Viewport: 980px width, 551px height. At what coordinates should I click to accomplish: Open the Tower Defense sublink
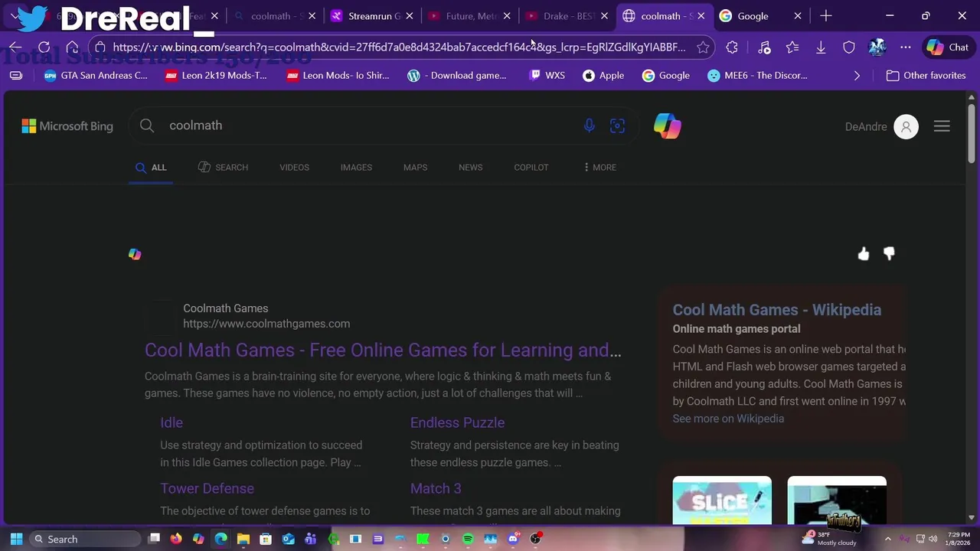[207, 488]
